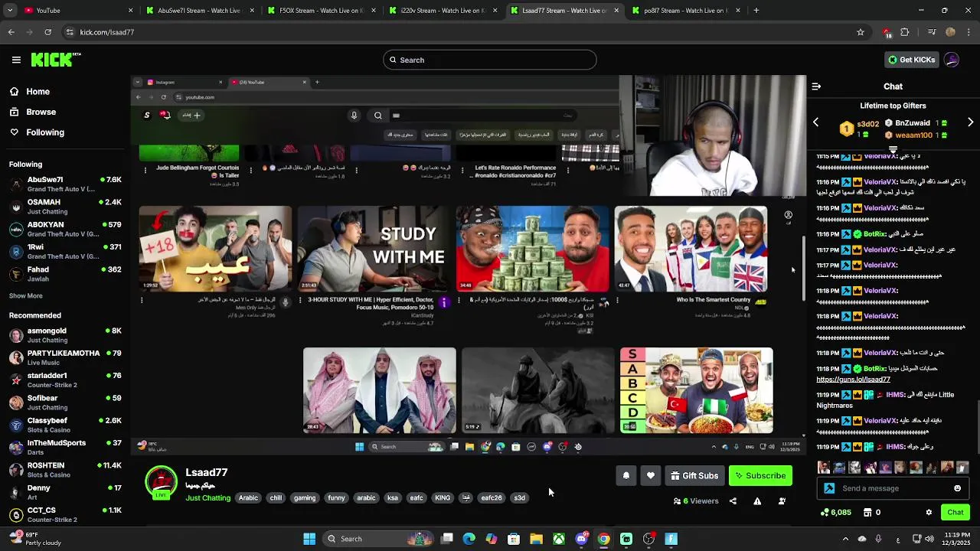Open OSAMAH channel in Following list

coord(64,207)
